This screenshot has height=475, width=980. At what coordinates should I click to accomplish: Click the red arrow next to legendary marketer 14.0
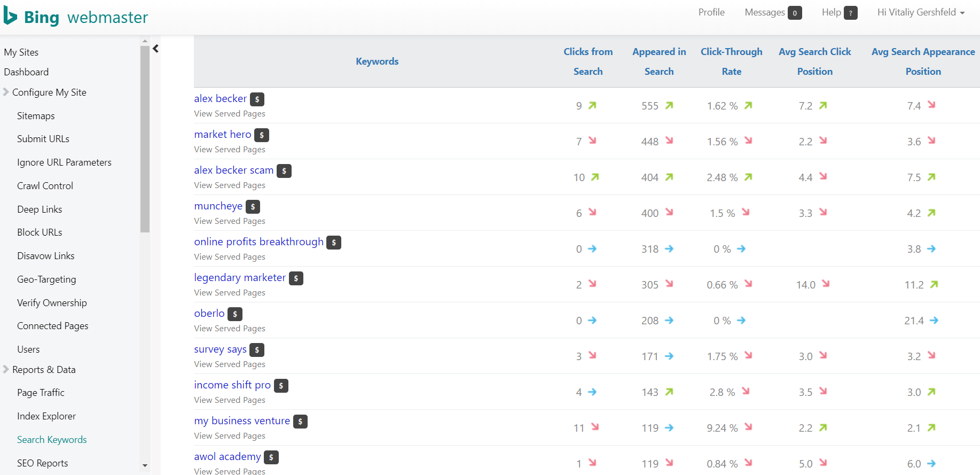pyautogui.click(x=826, y=284)
